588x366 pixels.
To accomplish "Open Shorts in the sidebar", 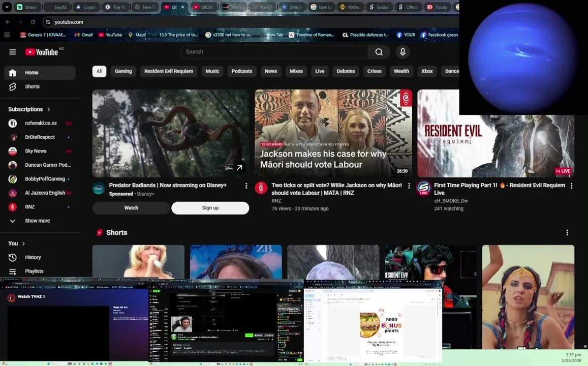I will pos(40,86).
